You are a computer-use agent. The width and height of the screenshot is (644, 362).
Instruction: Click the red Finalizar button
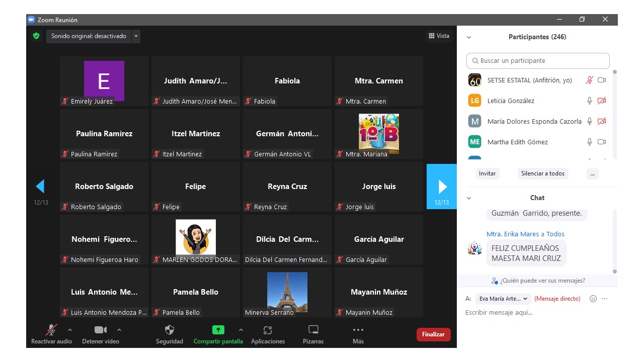433,334
